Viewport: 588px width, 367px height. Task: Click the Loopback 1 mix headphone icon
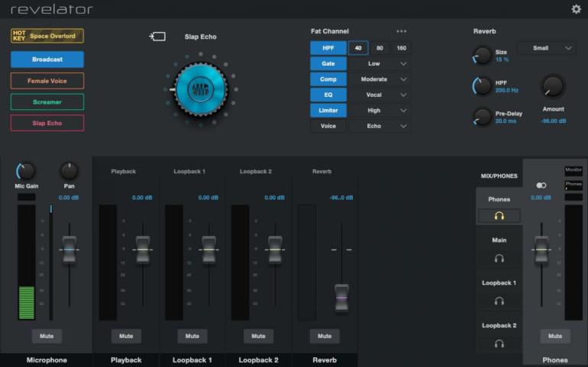(499, 301)
